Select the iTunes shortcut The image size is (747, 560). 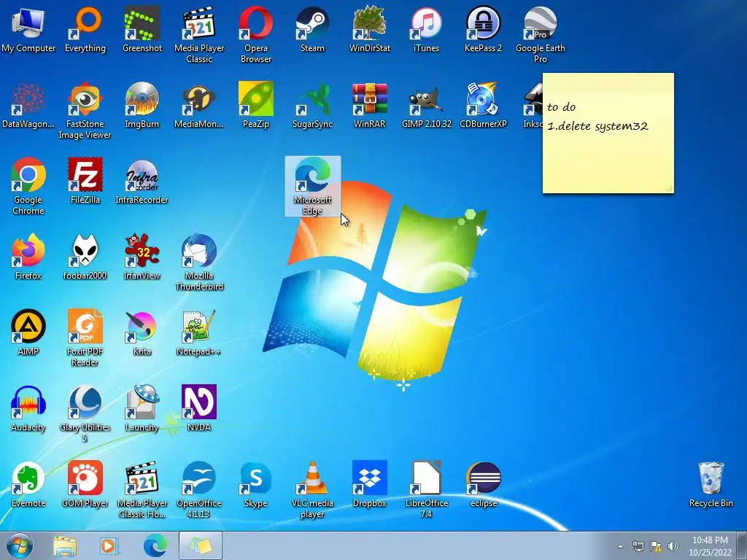426,29
